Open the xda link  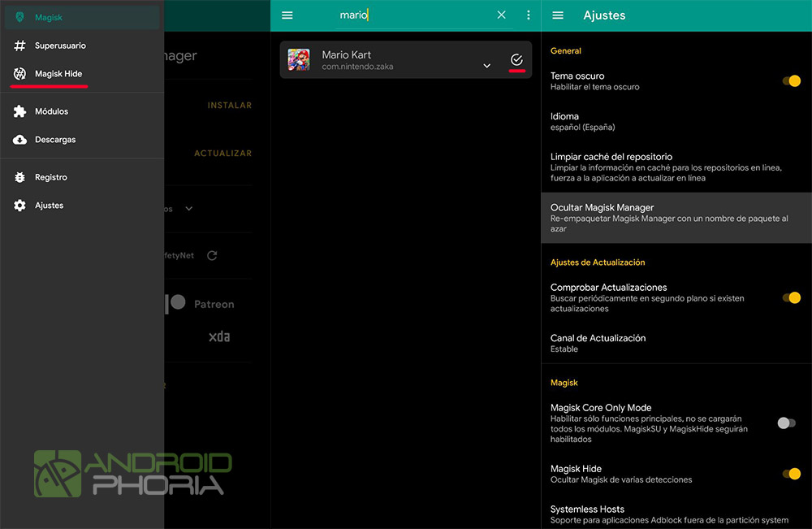(x=219, y=336)
